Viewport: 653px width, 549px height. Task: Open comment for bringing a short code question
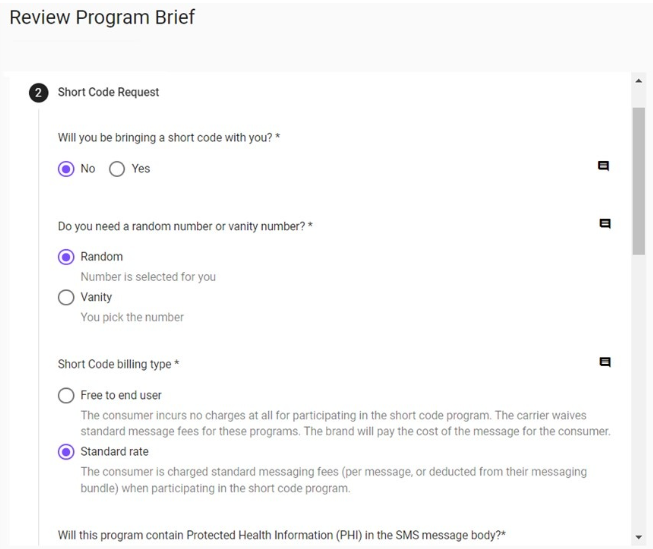603,166
